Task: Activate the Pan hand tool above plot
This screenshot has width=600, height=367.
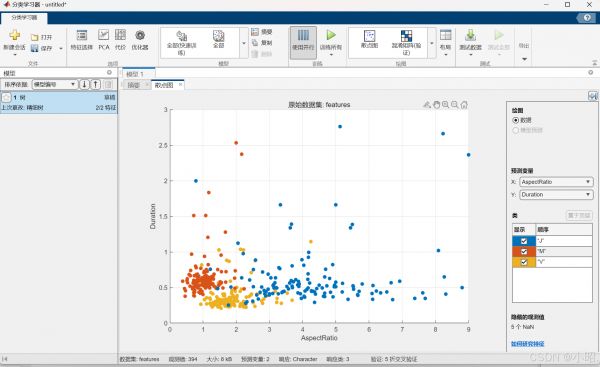Action: [437, 104]
